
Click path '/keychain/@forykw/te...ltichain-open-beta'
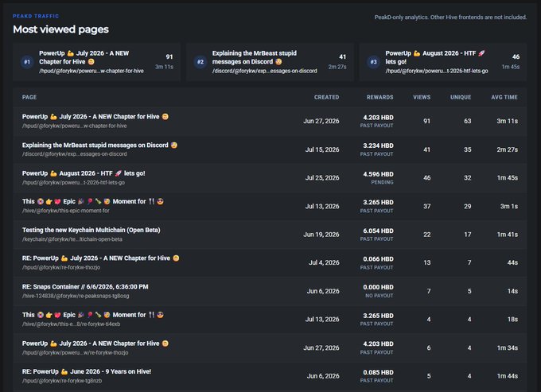pos(72,239)
